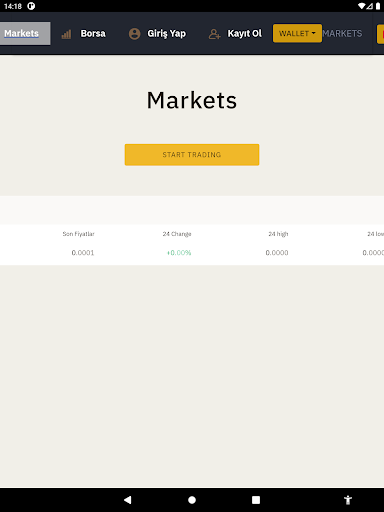Tap the Android home circle button
This screenshot has height=512, width=384.
[x=192, y=500]
